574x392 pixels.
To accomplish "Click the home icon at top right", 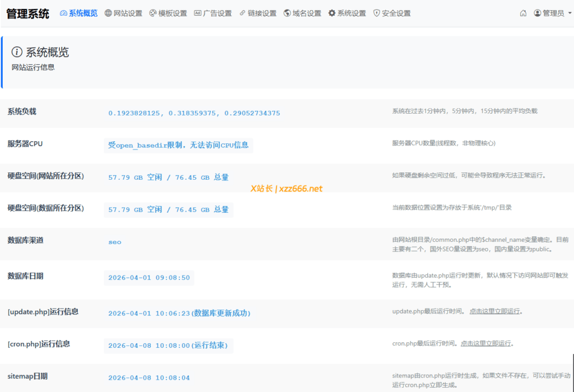I will click(x=522, y=12).
